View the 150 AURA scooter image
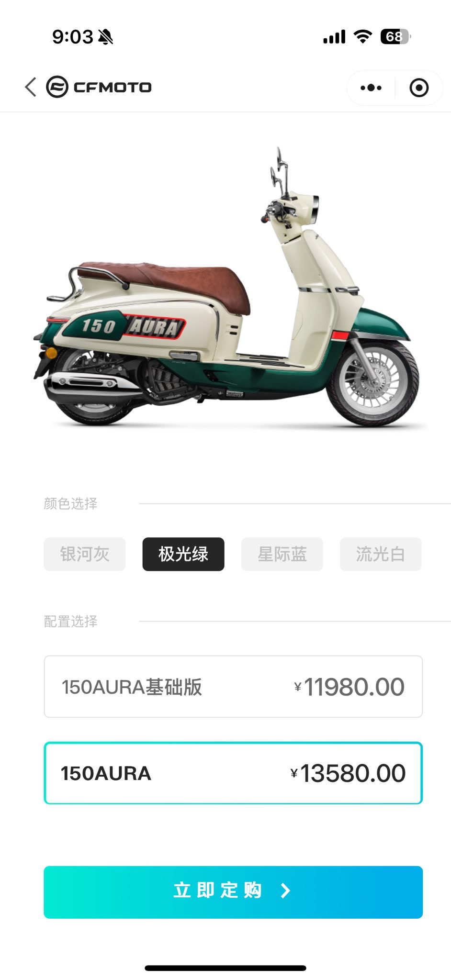The width and height of the screenshot is (451, 980). coord(226,287)
